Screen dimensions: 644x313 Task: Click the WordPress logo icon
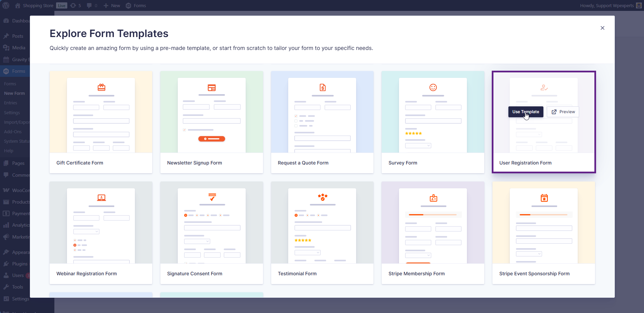coord(6,5)
